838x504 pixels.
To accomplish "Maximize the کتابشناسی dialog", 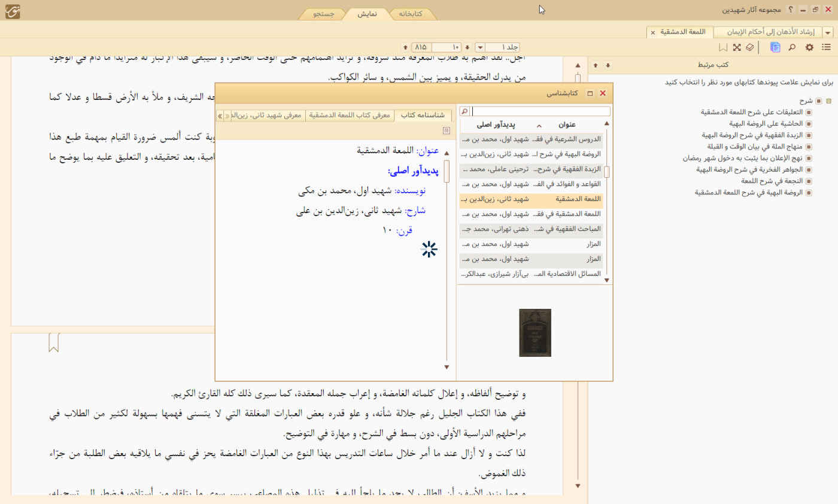I will [x=590, y=93].
